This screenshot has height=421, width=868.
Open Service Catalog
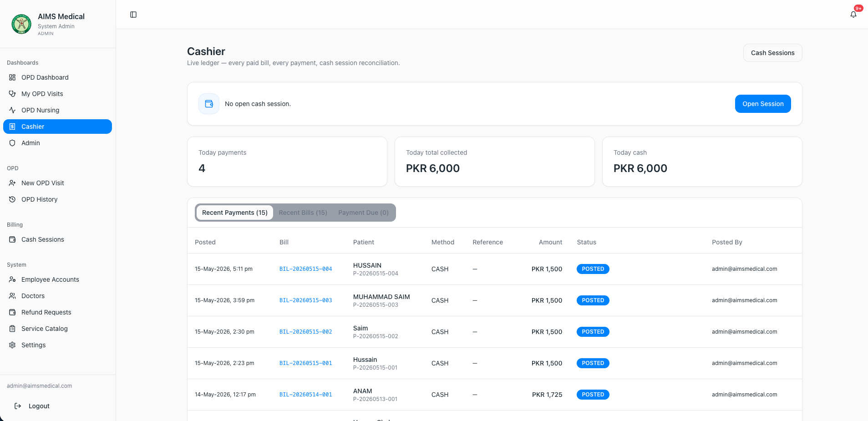57,329
